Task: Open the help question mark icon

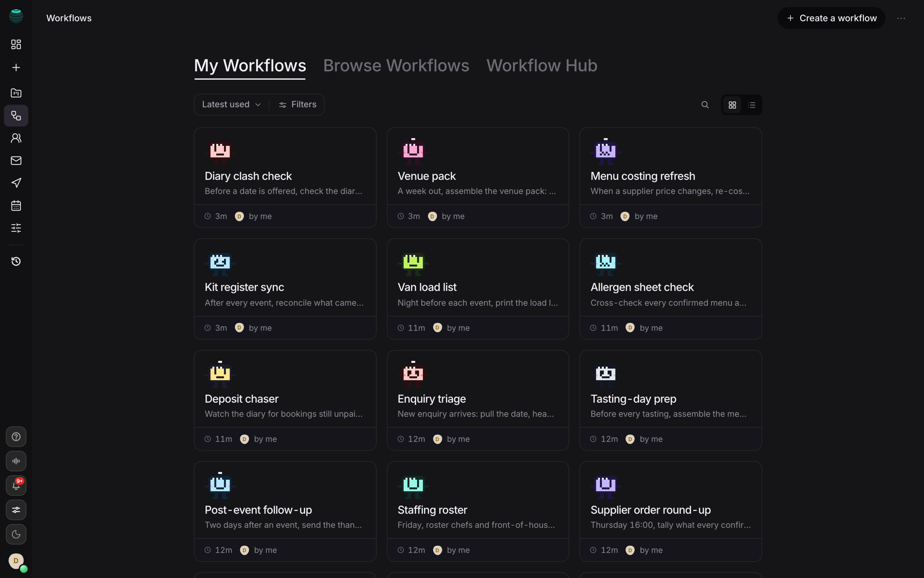Action: [16, 437]
